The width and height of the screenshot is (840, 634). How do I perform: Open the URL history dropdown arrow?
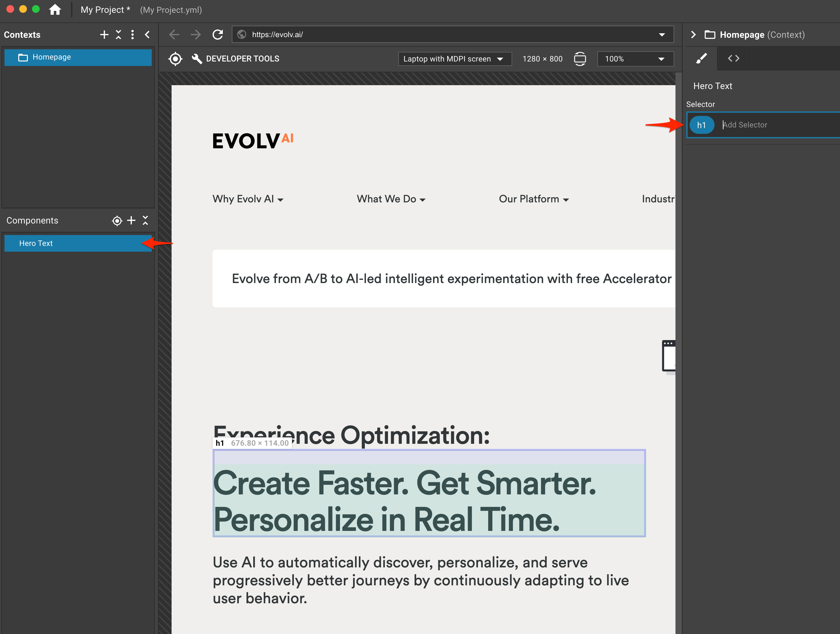tap(662, 35)
